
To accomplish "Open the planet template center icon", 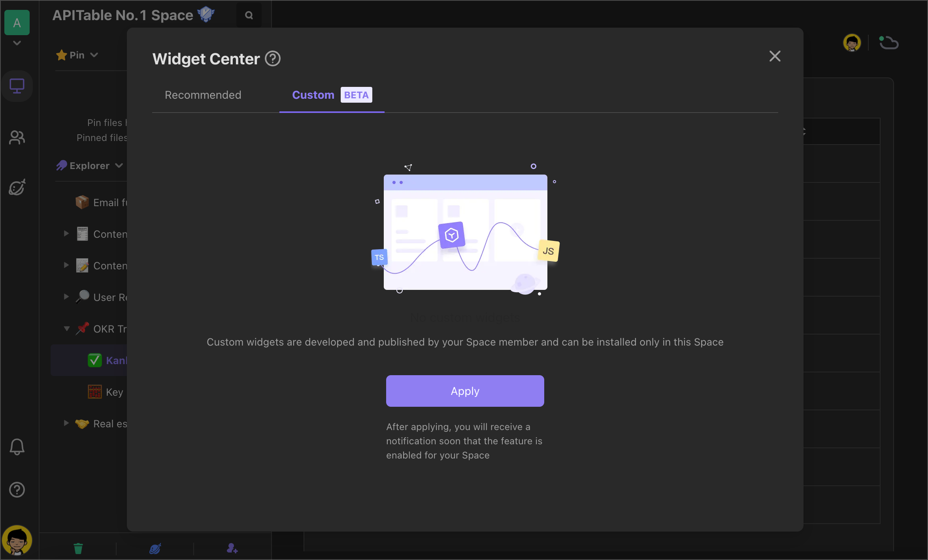I will (17, 187).
